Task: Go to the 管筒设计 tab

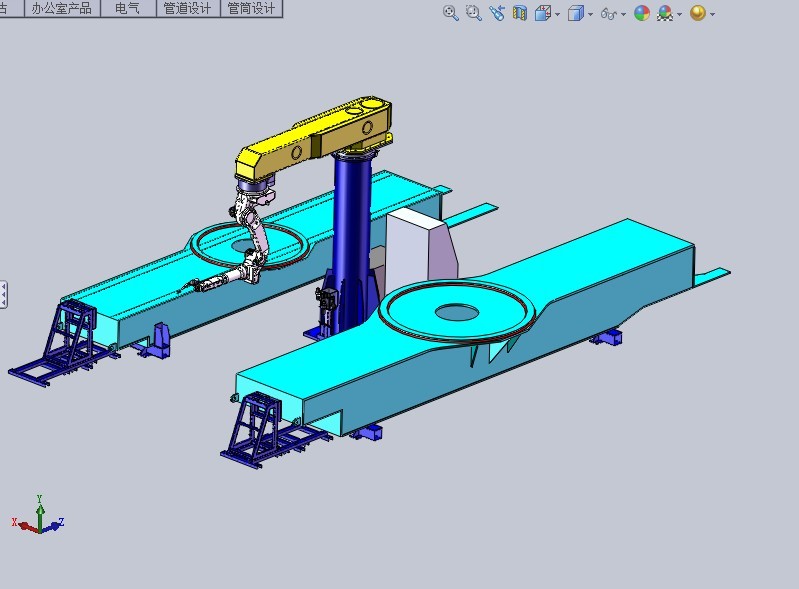Action: tap(251, 8)
